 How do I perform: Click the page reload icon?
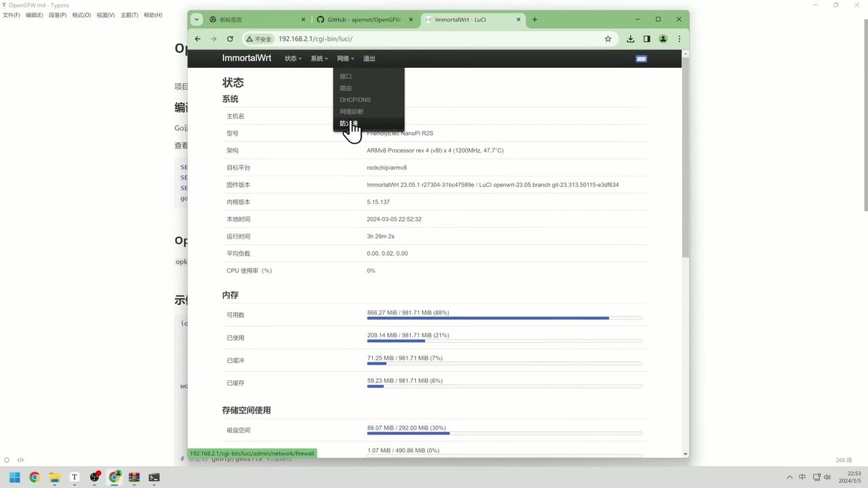(230, 39)
